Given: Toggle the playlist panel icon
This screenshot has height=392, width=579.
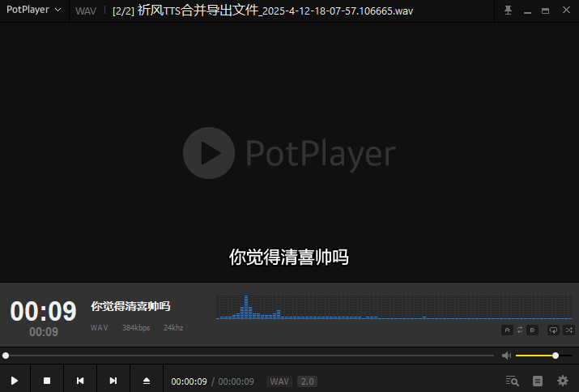Looking at the screenshot, I should 538,381.
